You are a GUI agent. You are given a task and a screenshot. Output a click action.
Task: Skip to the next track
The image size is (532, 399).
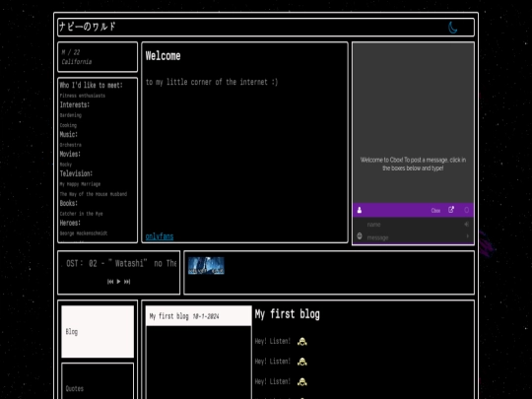click(127, 282)
